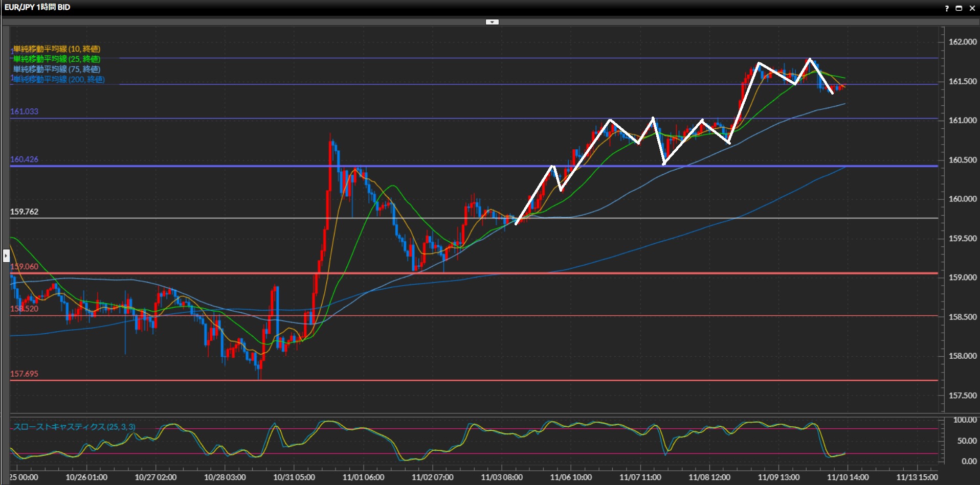This screenshot has height=485, width=980.
Task: Expand the left side panel arrow
Action: point(6,256)
